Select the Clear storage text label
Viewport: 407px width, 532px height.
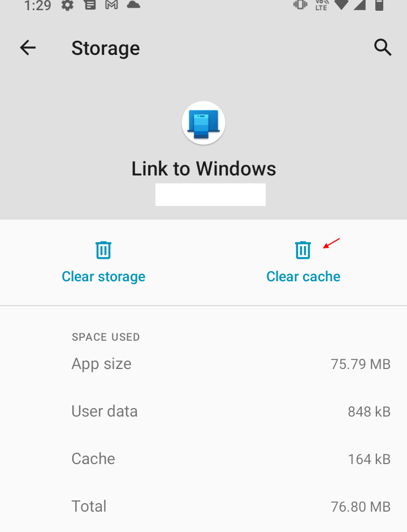(103, 276)
